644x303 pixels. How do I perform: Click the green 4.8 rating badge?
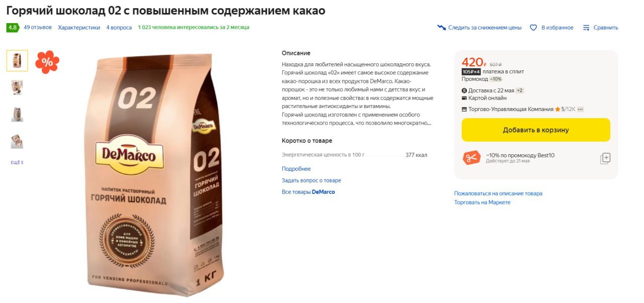(x=12, y=28)
